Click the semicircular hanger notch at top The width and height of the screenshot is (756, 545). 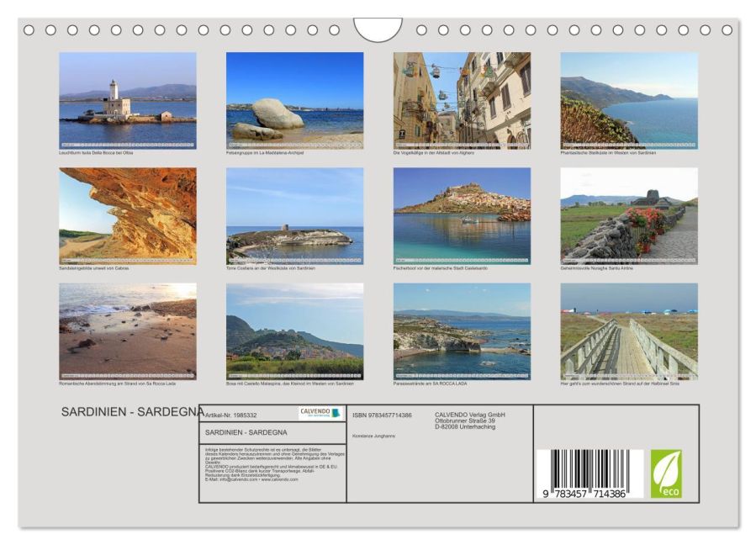click(x=378, y=29)
